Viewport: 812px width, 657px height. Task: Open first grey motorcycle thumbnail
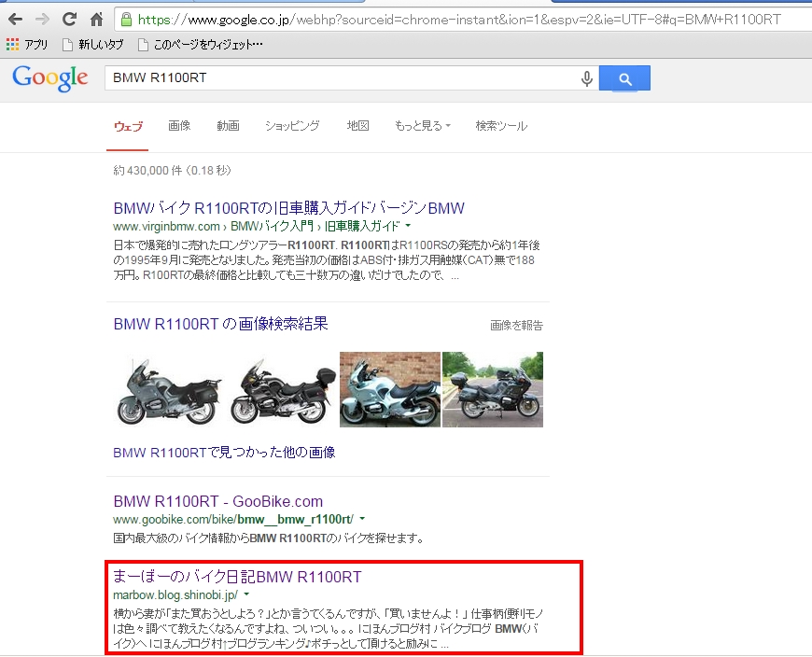click(168, 390)
